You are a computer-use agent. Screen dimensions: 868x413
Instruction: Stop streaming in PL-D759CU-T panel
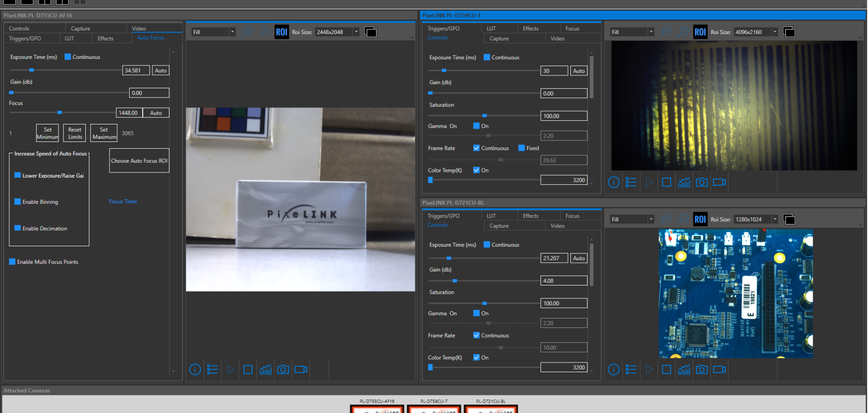coord(667,182)
